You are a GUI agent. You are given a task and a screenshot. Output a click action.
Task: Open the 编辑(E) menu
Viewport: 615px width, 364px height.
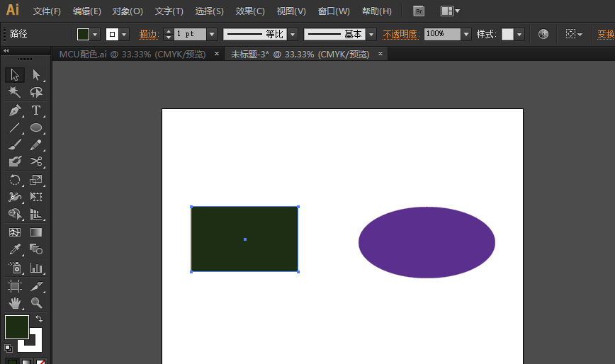coord(86,11)
